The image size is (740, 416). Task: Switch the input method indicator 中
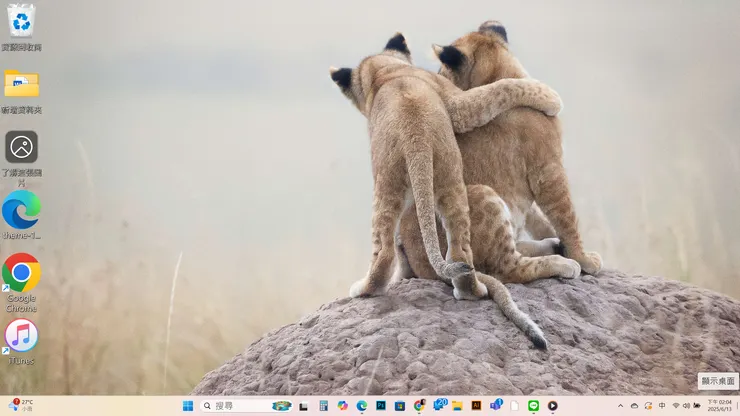(x=662, y=406)
